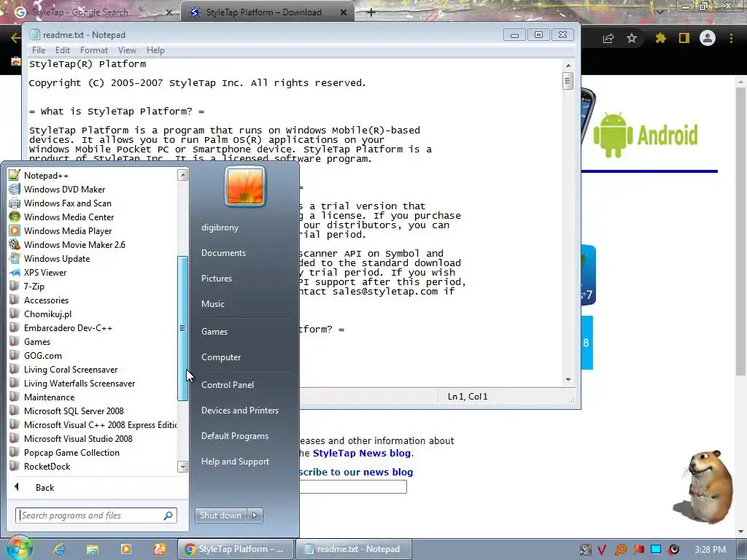The width and height of the screenshot is (747, 560).
Task: Expand the Living Coral Screensaver folder
Action: coord(71,369)
